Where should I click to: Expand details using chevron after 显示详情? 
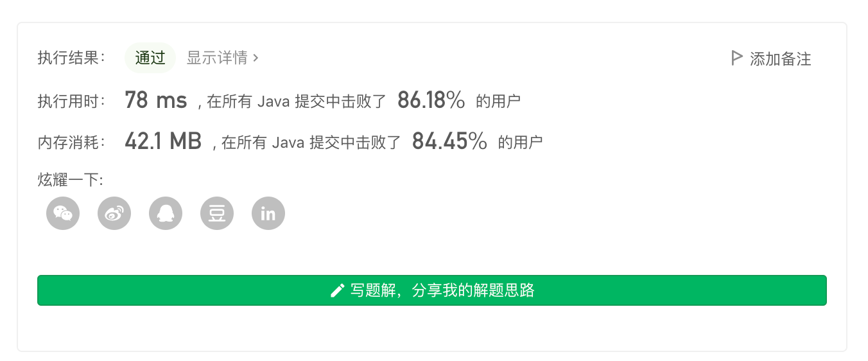coord(256,58)
